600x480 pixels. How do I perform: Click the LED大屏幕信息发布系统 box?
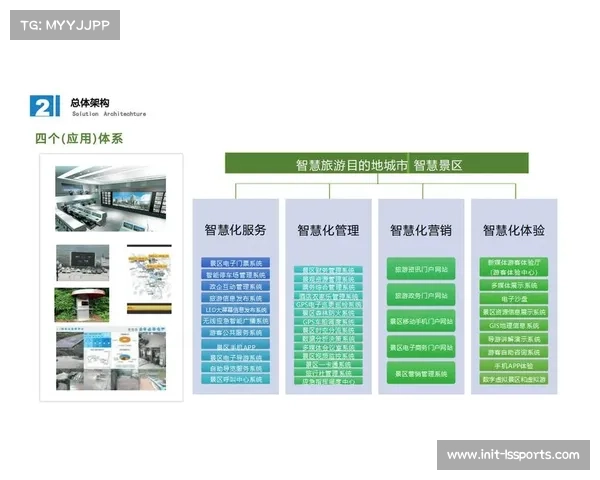click(236, 309)
